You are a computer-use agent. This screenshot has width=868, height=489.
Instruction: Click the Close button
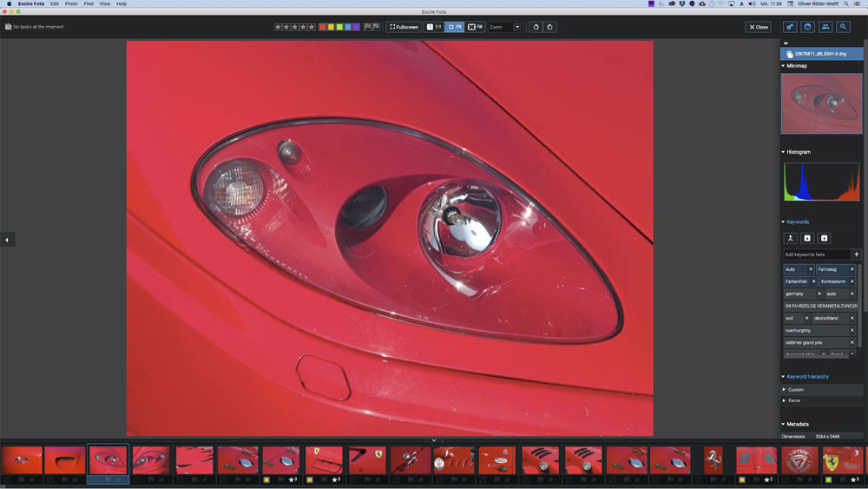point(758,27)
